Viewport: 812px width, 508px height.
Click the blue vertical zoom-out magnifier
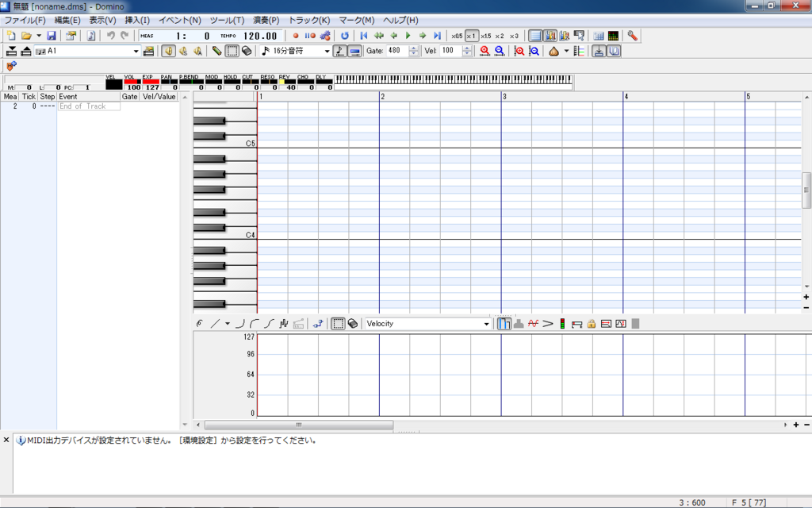(x=534, y=51)
